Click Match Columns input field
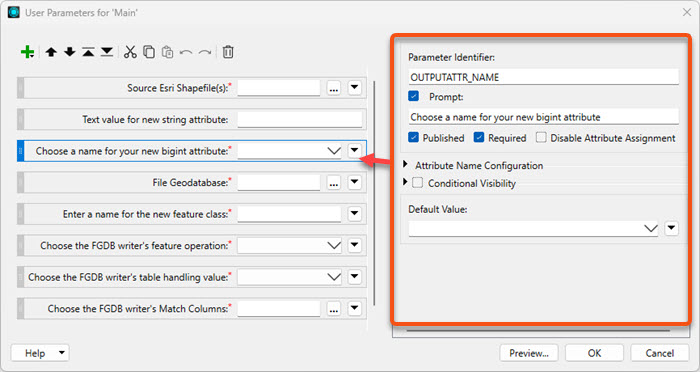The height and width of the screenshot is (372, 700). [x=279, y=309]
